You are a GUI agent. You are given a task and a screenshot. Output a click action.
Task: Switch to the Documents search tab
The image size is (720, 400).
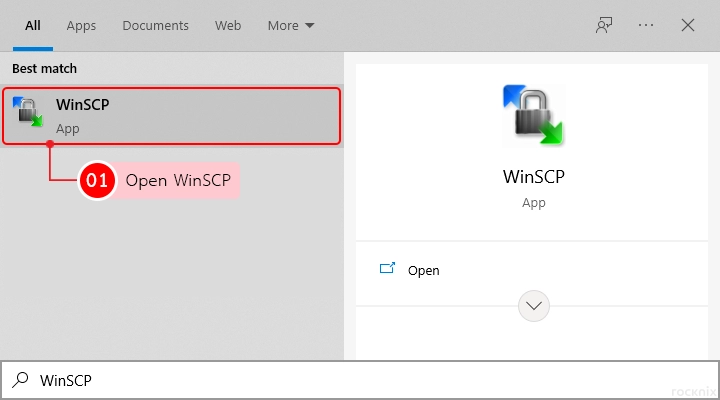click(x=155, y=26)
